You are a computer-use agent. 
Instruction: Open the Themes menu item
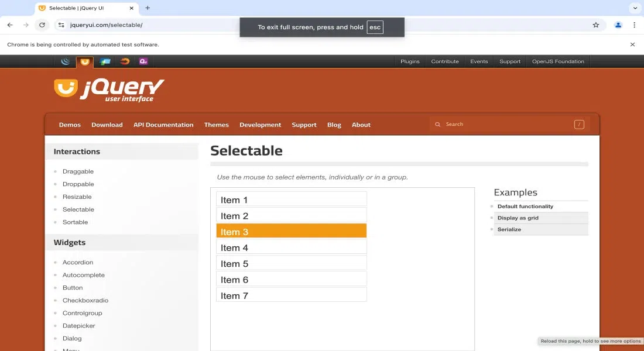point(217,125)
